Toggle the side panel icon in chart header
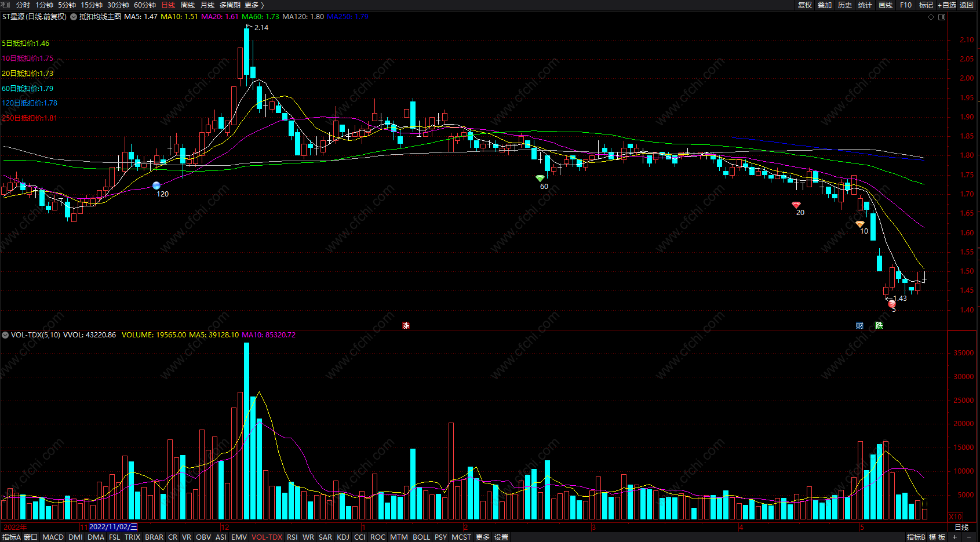 (942, 17)
